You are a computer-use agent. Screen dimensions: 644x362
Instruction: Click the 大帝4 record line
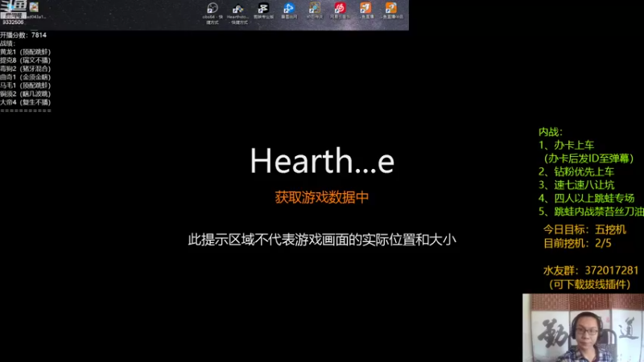(x=26, y=102)
